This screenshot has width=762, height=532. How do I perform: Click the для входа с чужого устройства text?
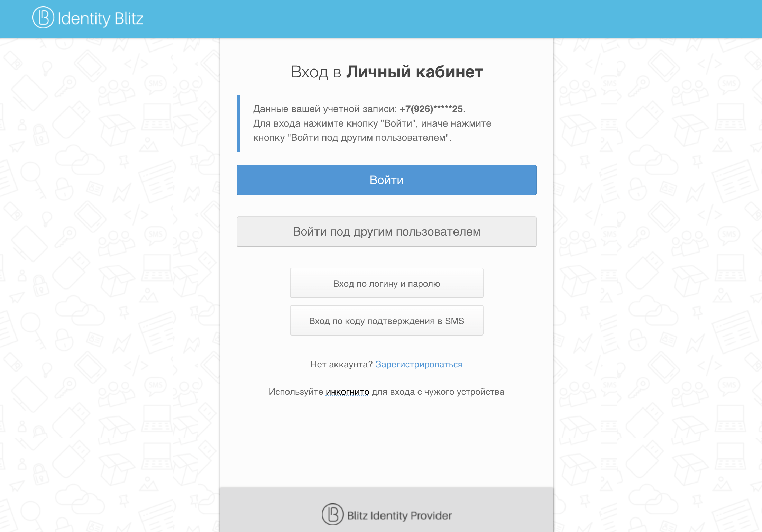point(438,392)
